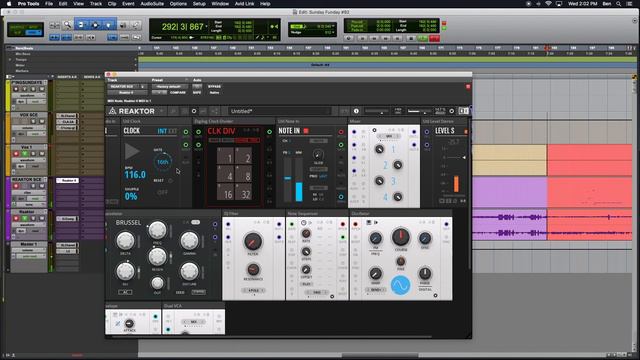Screen dimensions: 640x360
Task: Expand the Tempo ruler row
Action: click(10, 60)
